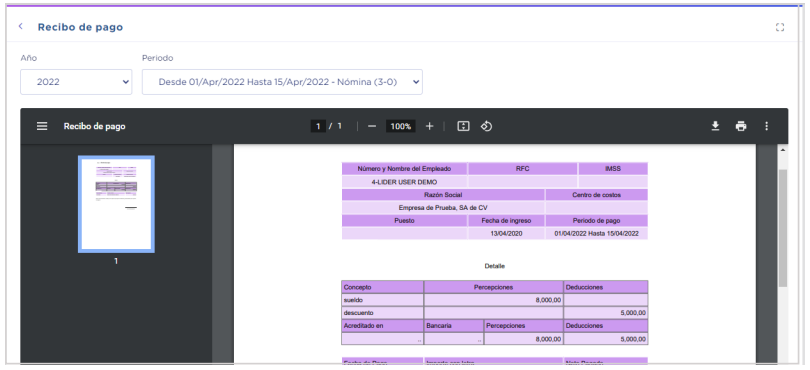
Task: Open the Periodo dropdown selector
Action: [282, 82]
